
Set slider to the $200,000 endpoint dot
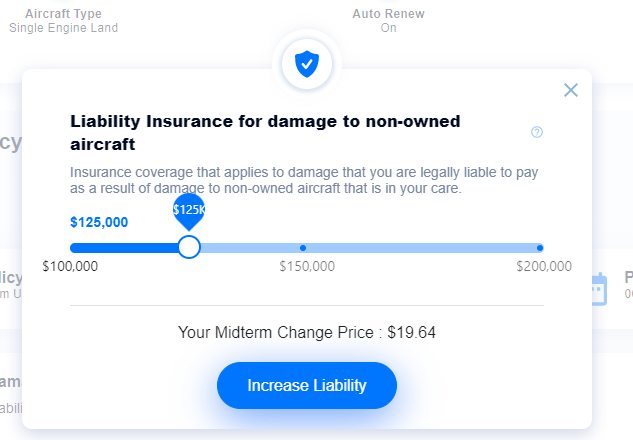pos(540,248)
